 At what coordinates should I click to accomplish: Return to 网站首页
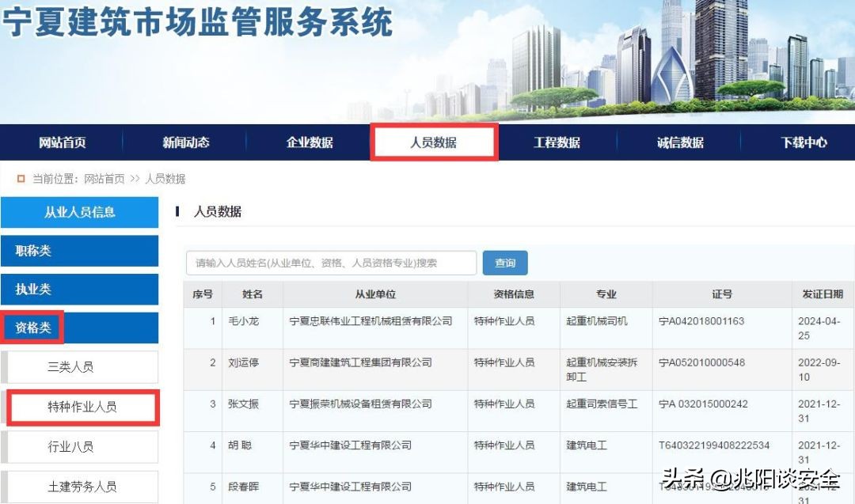(63, 142)
